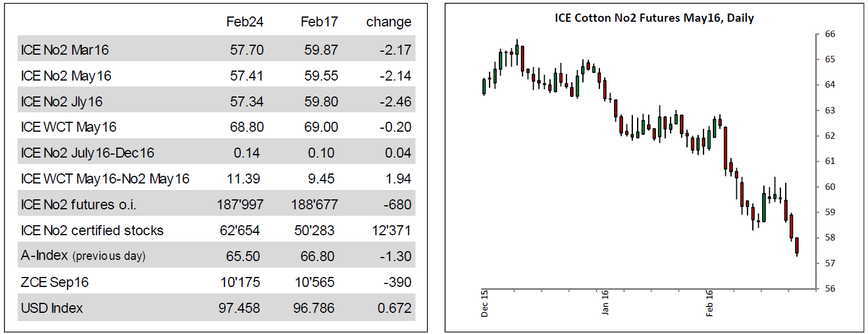Select the change value -2.46
This screenshot has width=868, height=334.
point(396,102)
